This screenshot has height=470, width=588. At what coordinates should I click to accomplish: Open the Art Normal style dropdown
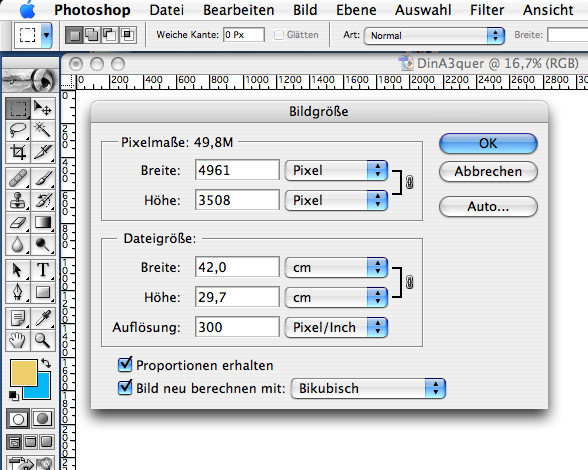click(x=434, y=36)
